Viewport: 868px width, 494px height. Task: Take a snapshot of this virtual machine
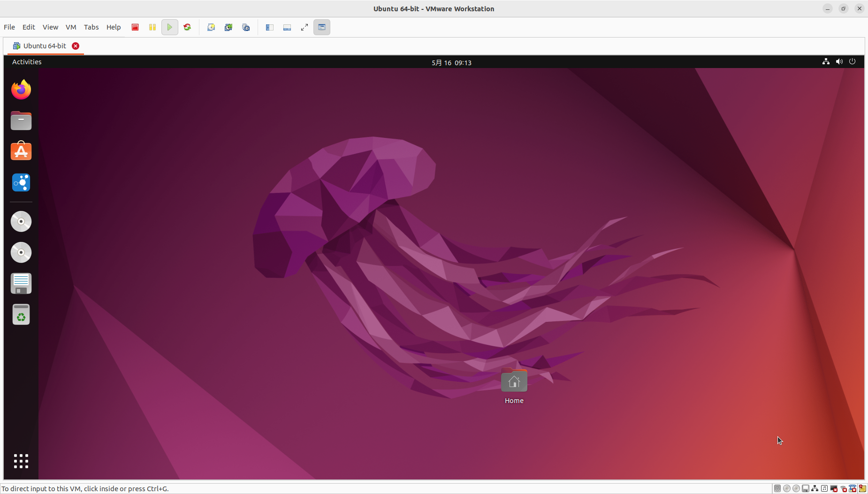tap(211, 27)
